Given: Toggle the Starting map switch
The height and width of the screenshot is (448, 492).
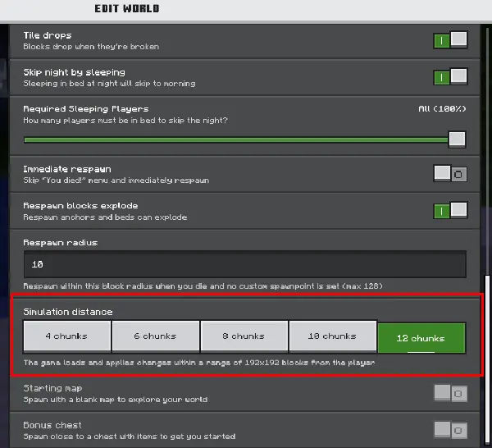Looking at the screenshot, I should 450,393.
